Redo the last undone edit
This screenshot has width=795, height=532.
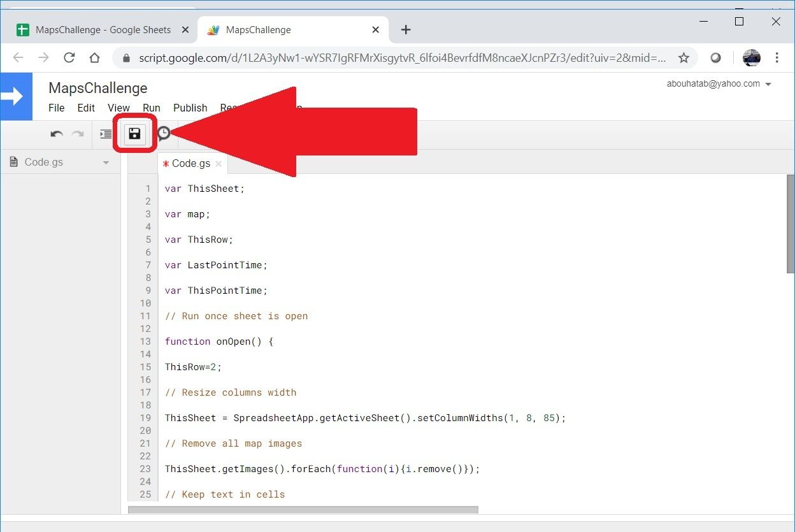(78, 134)
